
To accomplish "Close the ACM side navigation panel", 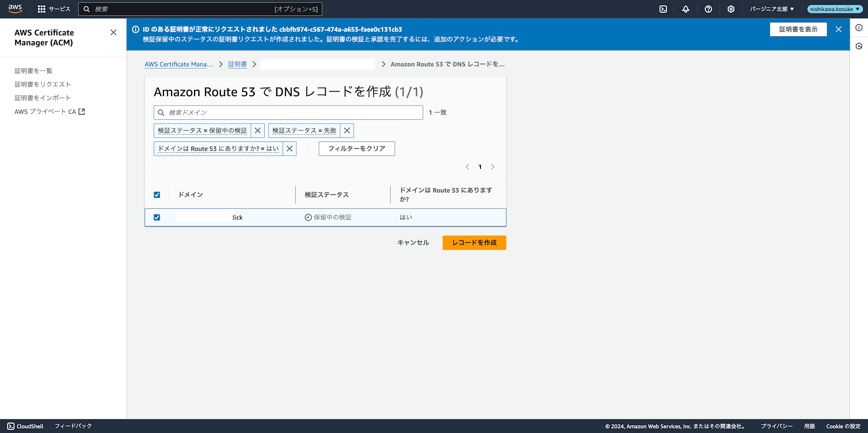I will (x=113, y=33).
